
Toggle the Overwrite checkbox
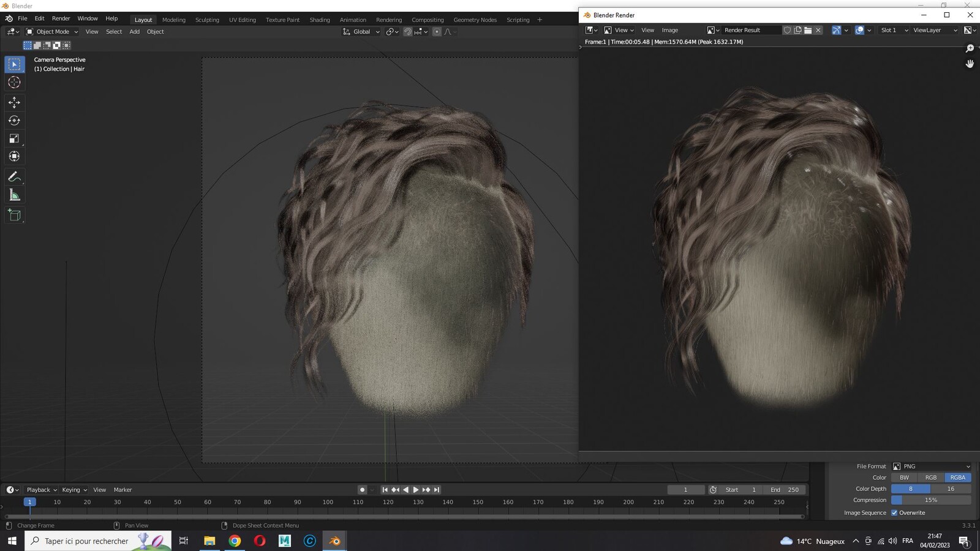[894, 513]
